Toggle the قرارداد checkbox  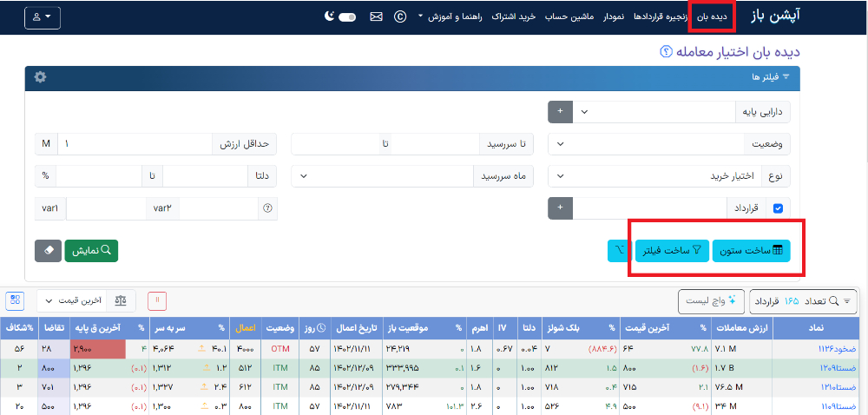click(x=778, y=208)
